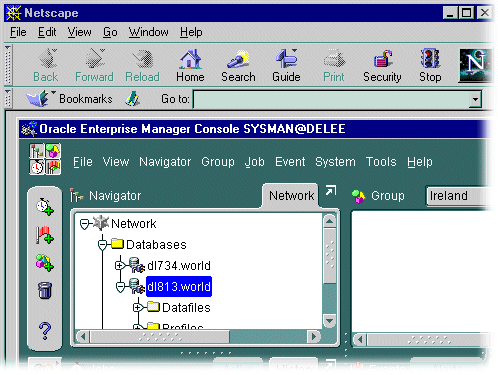Click Navigator tree scroll up arrow
Screen dimensions: 498x375
330,221
